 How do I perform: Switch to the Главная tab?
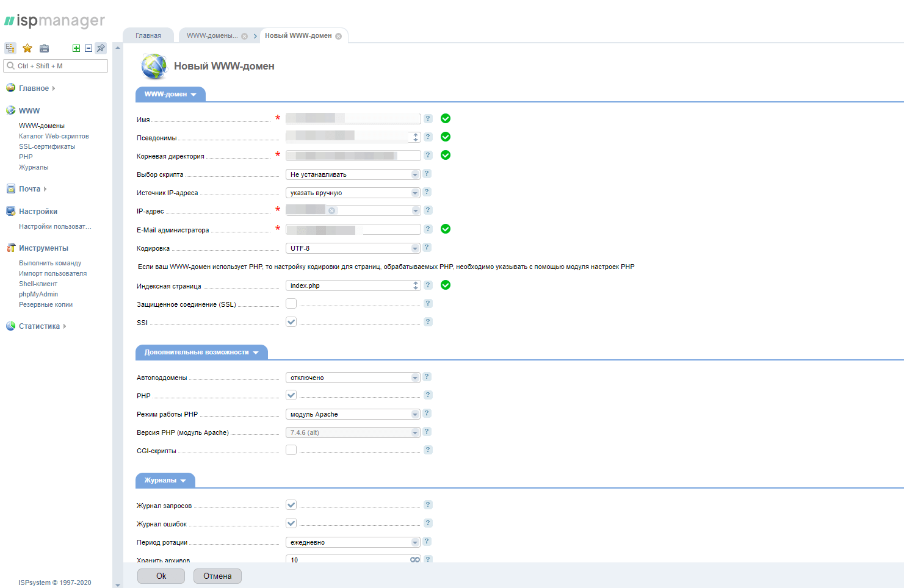point(148,35)
